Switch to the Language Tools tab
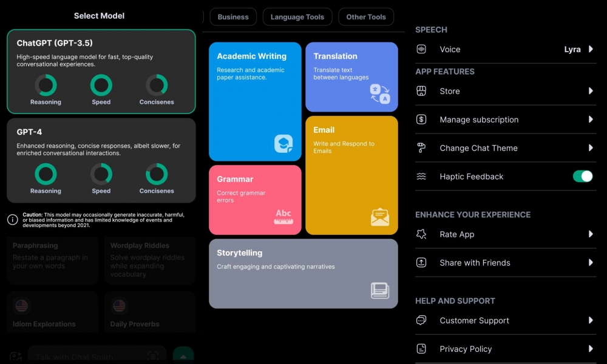This screenshot has height=364, width=607. coord(297,17)
